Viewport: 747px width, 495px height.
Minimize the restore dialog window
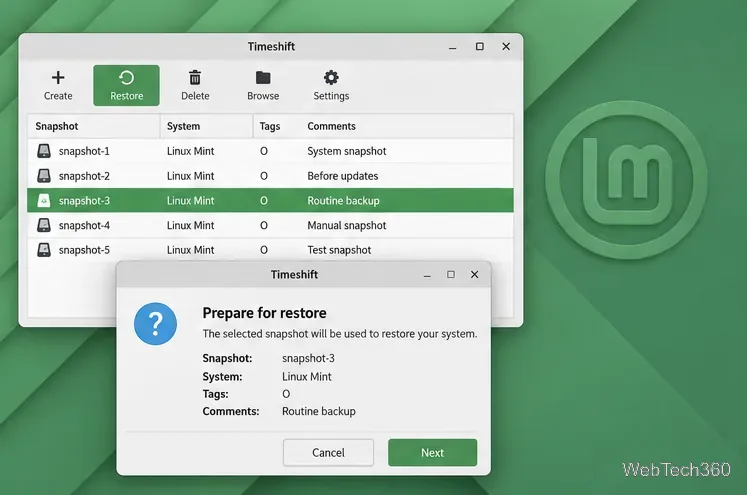click(427, 275)
